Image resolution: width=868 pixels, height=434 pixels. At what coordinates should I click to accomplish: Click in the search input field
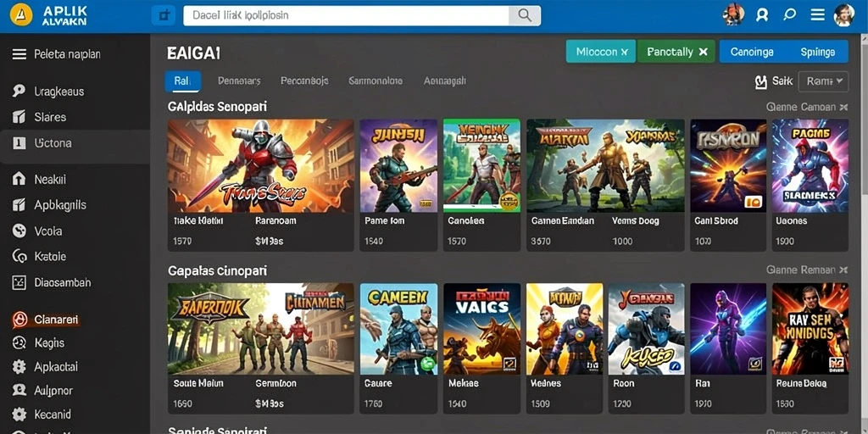point(346,15)
